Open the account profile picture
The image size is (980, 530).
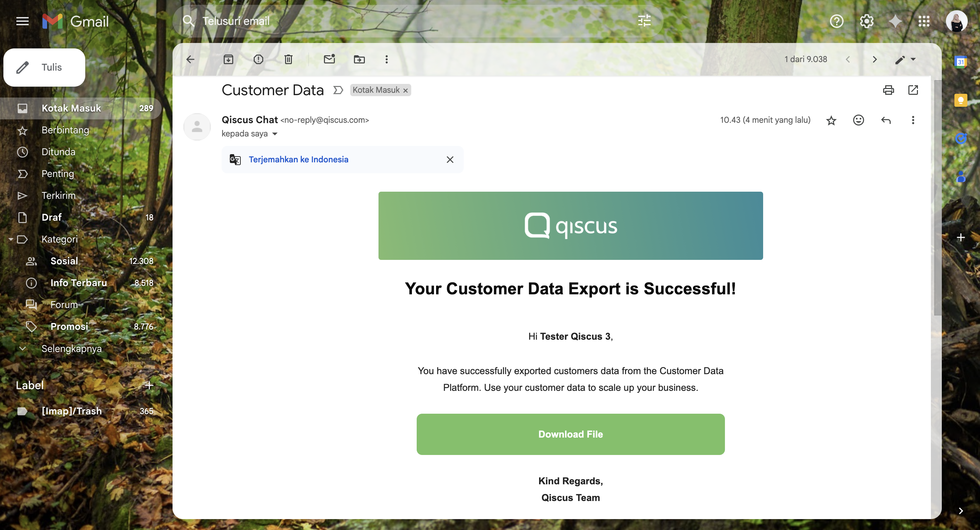pos(956,21)
